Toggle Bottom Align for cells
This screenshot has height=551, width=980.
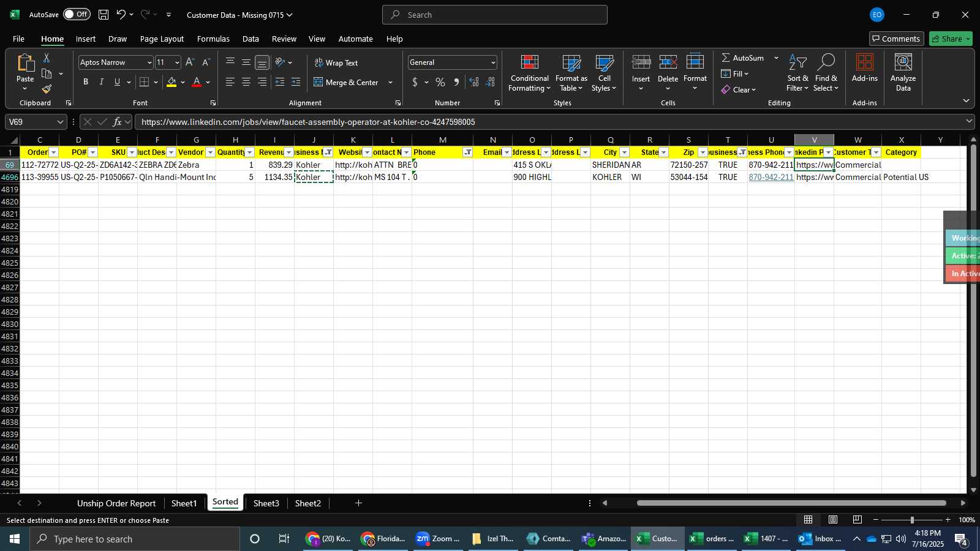(x=262, y=62)
